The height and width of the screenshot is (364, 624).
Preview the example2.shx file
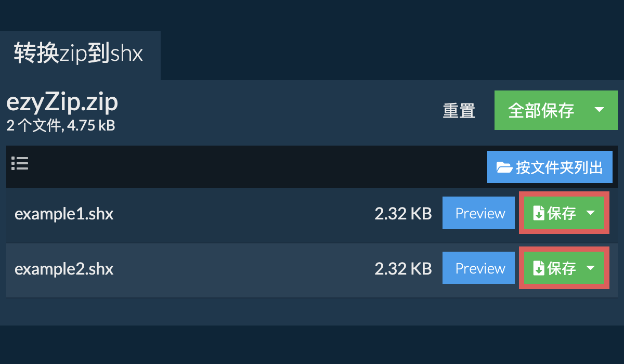pos(478,268)
